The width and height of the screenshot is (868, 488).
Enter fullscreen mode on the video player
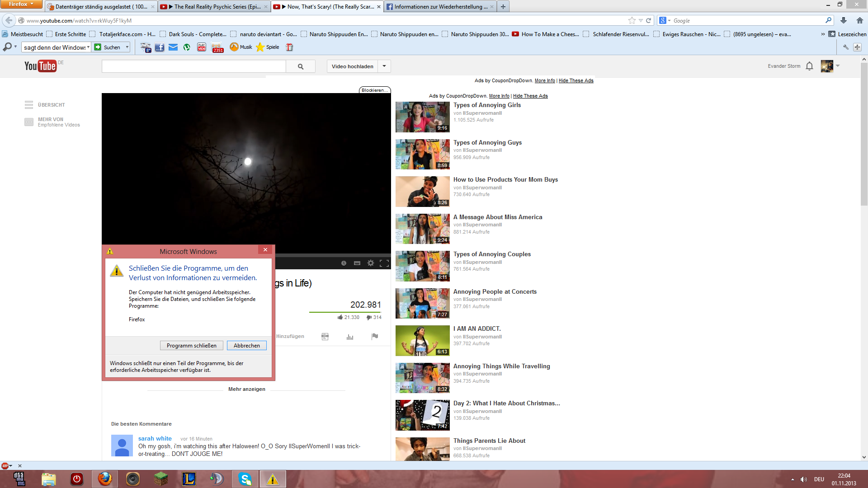[x=384, y=263]
